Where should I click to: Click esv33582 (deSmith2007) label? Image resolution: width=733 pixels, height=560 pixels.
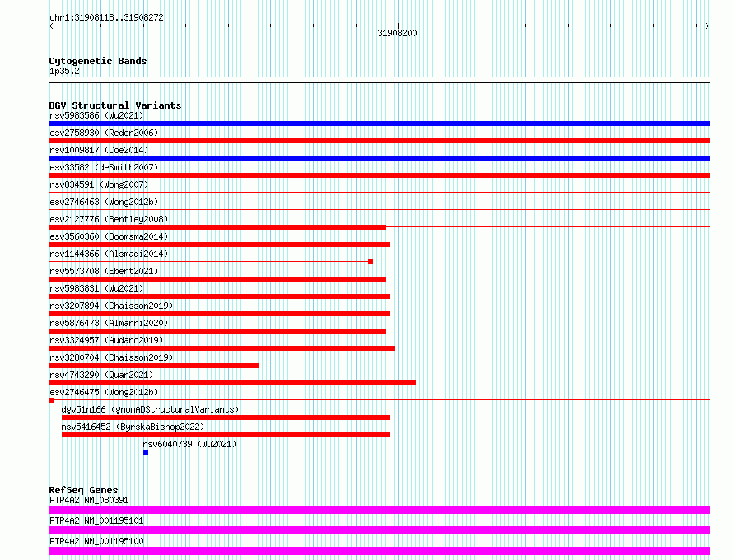104,167
